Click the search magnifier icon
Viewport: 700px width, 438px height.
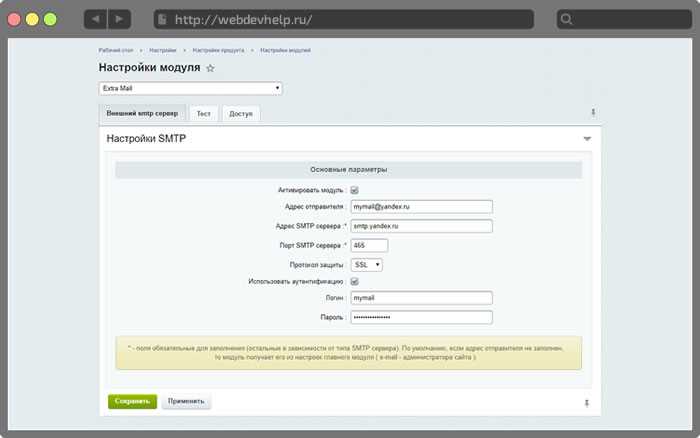point(567,19)
